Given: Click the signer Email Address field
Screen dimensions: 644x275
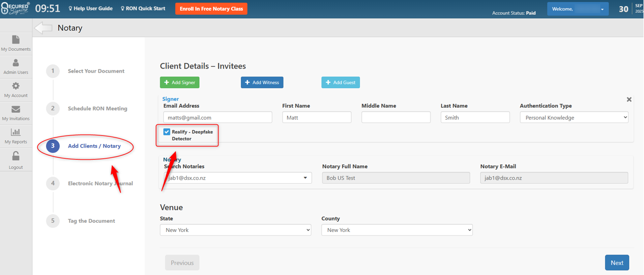Looking at the screenshot, I should pyautogui.click(x=218, y=117).
